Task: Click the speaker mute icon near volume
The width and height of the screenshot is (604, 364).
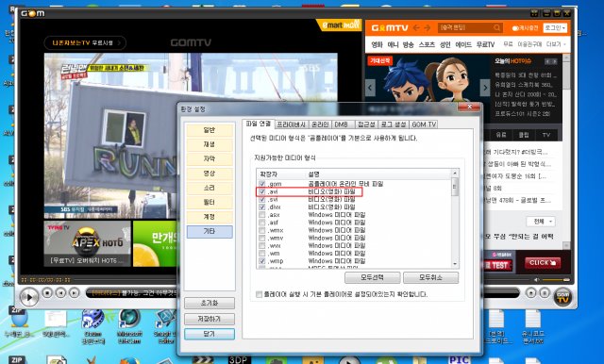Action: coord(537,280)
